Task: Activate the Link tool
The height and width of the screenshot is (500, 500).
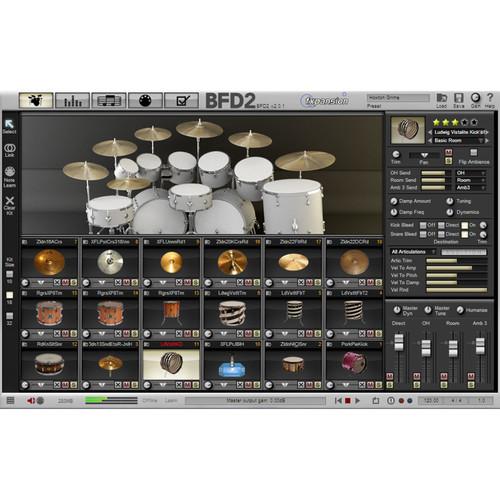Action: coord(9,150)
